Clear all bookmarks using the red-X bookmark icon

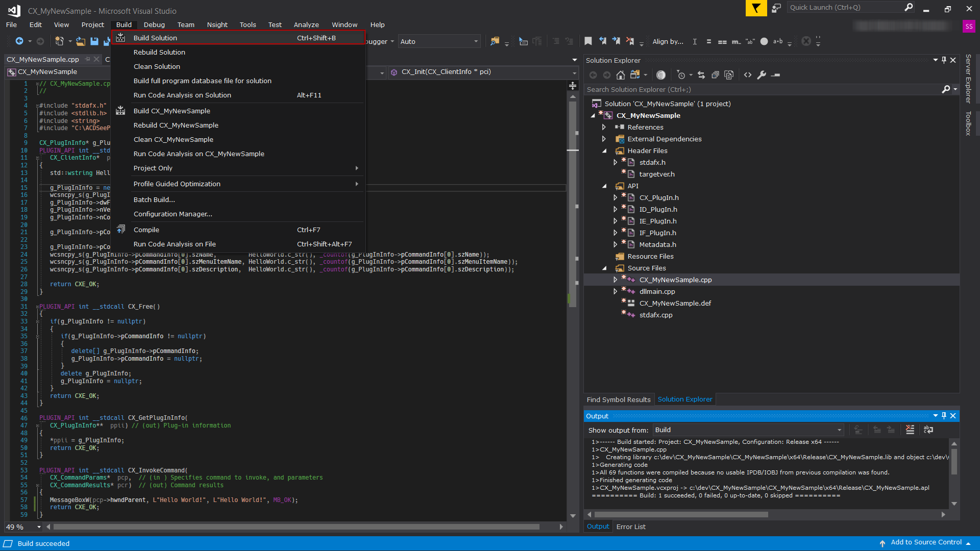pos(630,41)
